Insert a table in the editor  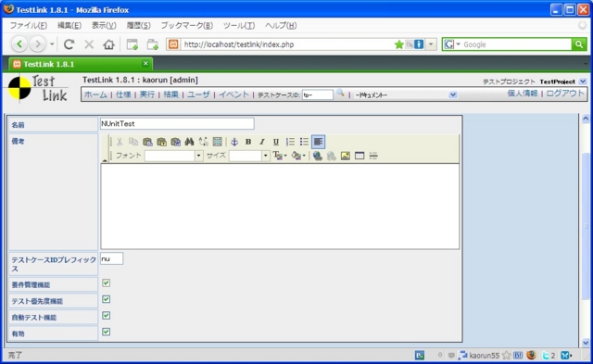click(x=360, y=156)
